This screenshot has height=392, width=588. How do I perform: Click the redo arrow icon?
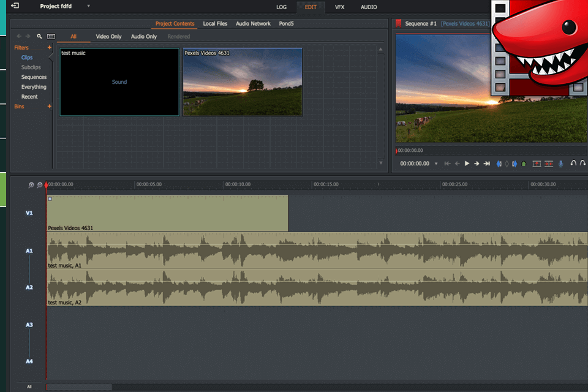pyautogui.click(x=582, y=163)
